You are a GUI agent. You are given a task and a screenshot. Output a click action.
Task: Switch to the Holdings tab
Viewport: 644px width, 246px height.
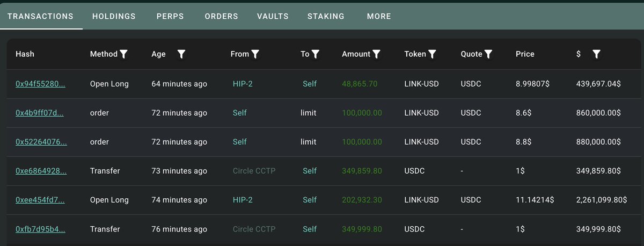click(114, 16)
